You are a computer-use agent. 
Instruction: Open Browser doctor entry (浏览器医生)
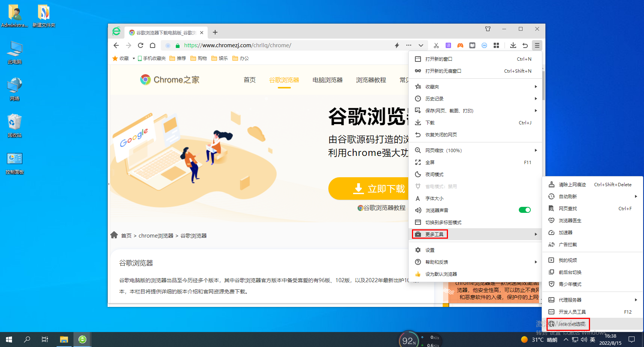pyautogui.click(x=593, y=220)
